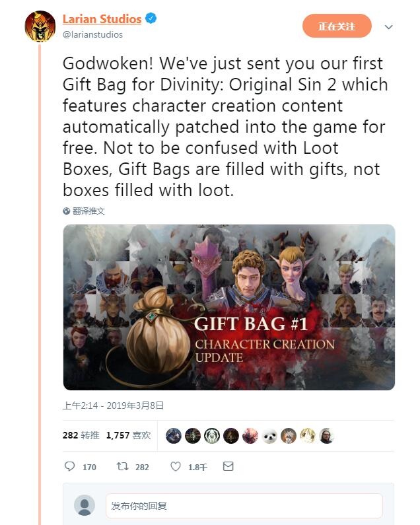The height and width of the screenshot is (525, 420).
Task: View the 1,757 likes list
Action: [x=128, y=435]
